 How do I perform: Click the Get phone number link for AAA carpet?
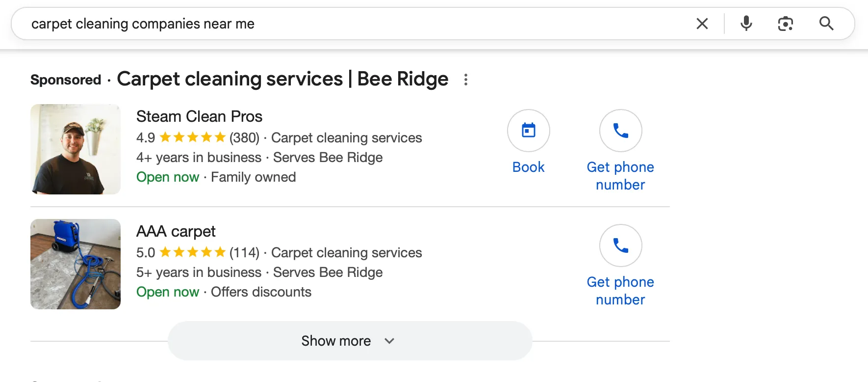(x=620, y=290)
